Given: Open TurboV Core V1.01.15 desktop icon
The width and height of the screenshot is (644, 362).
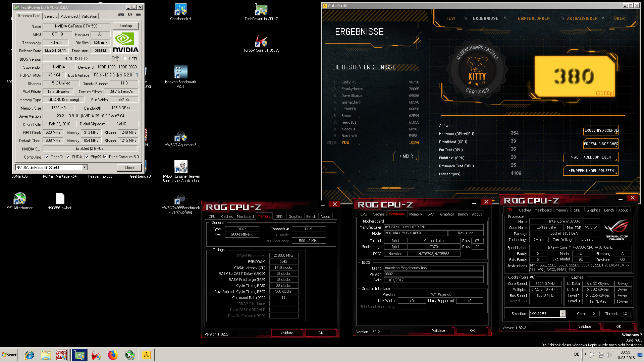Looking at the screenshot, I should [x=261, y=44].
